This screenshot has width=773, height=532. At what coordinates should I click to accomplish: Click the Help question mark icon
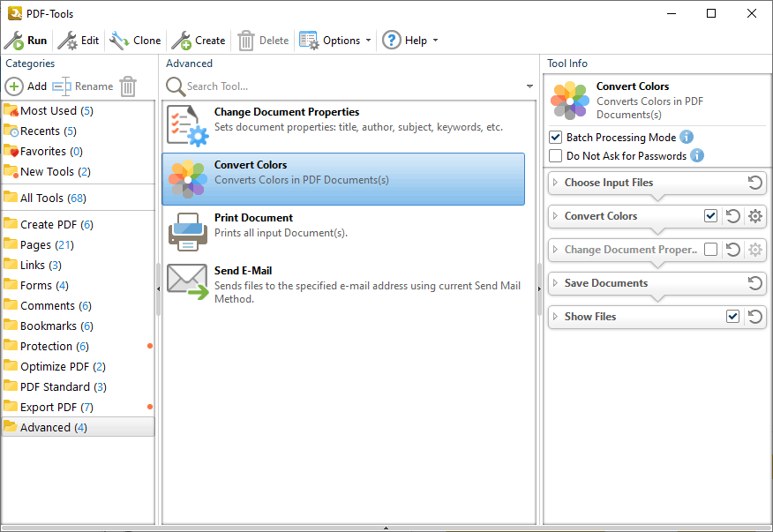(392, 40)
